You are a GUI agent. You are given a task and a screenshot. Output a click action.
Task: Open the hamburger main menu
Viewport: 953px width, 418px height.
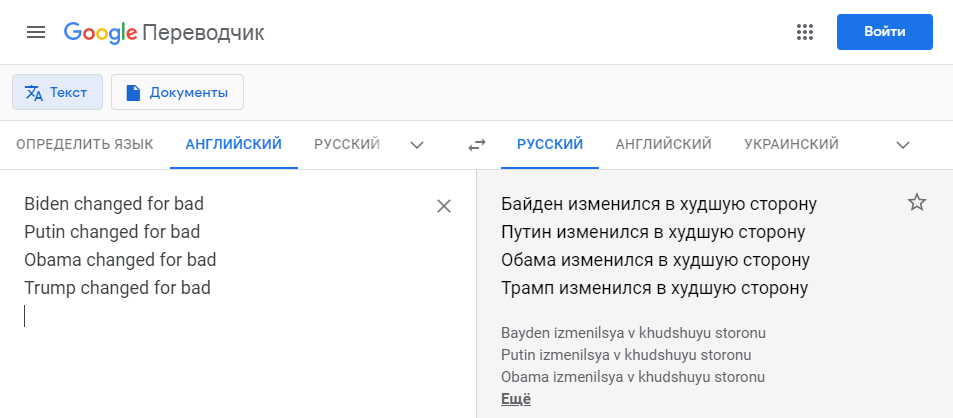coord(36,32)
